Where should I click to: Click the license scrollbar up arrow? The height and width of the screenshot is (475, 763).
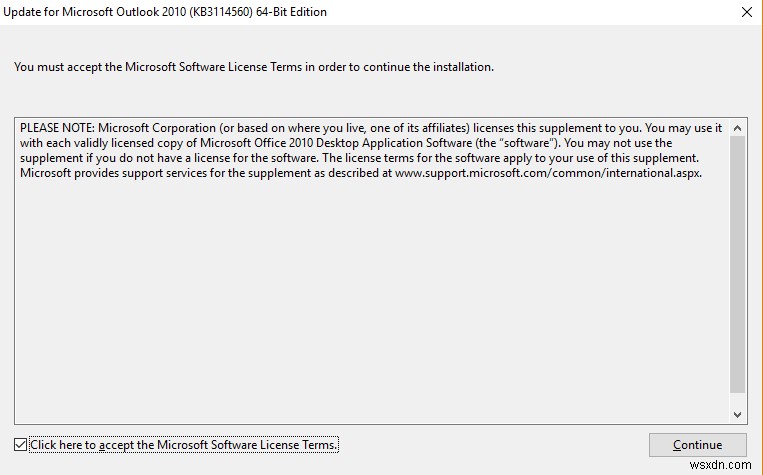(x=738, y=128)
